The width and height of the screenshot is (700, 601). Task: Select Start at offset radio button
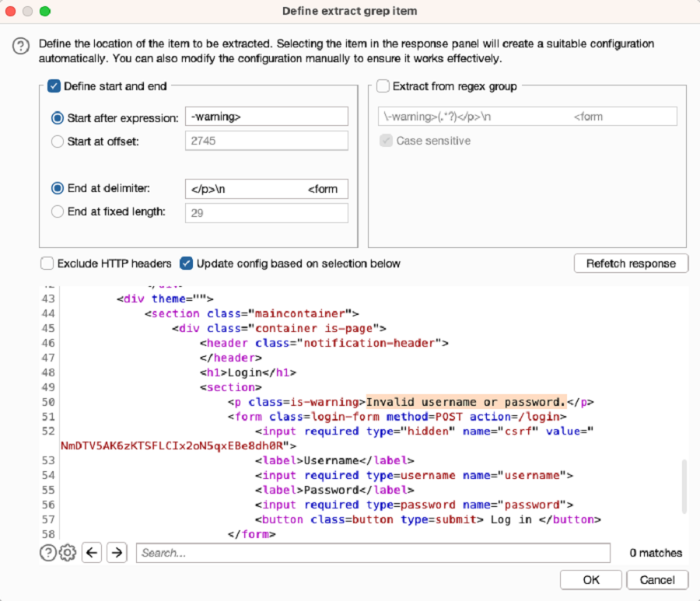57,142
